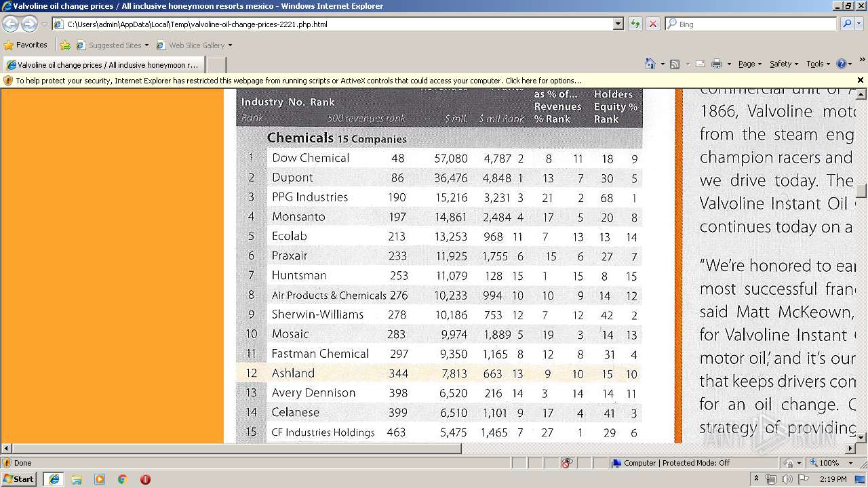The image size is (868, 488).
Task: Click the security lock icon in status bar
Action: (789, 463)
